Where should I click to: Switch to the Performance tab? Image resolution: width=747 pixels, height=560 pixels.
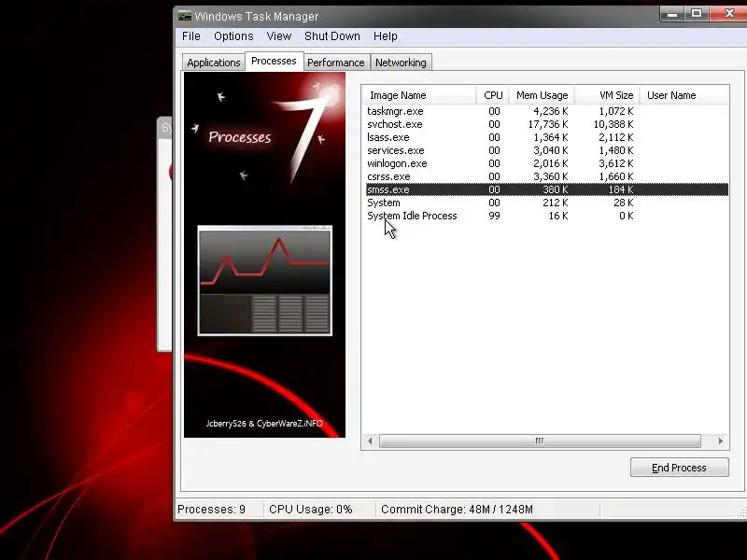point(336,63)
